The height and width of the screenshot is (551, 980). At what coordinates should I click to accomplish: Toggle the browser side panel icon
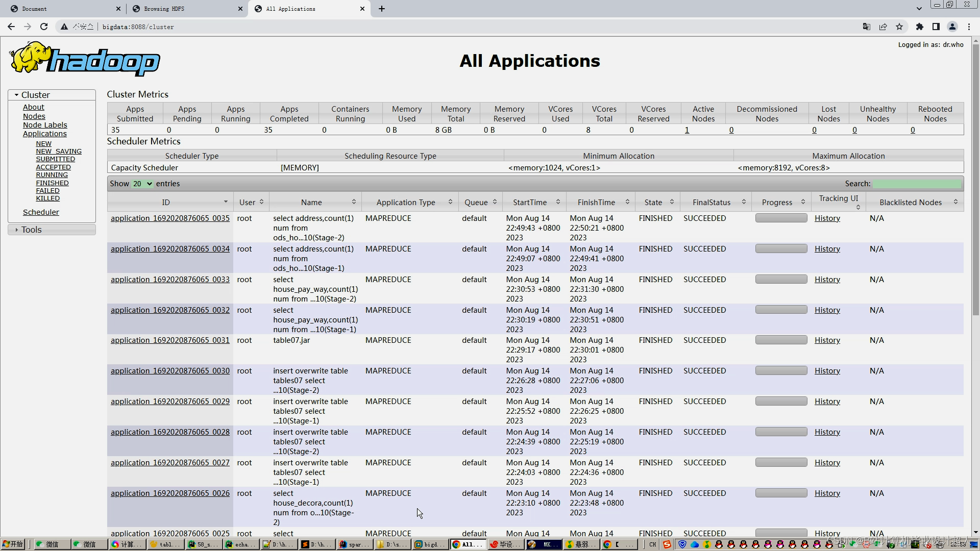point(936,27)
